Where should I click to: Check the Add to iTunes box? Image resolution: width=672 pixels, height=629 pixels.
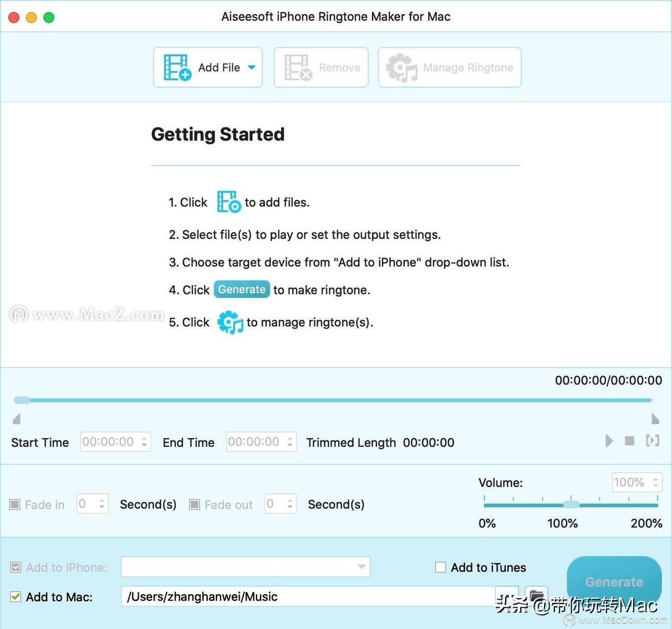pyautogui.click(x=441, y=567)
